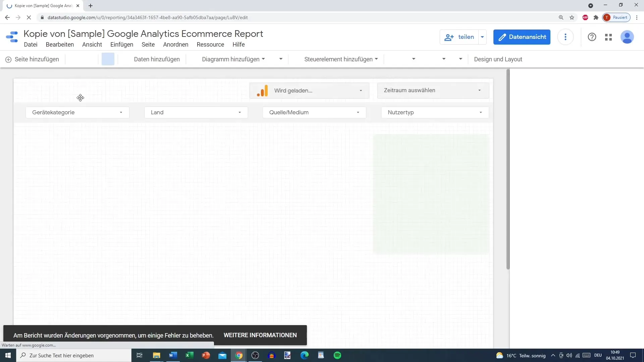Image resolution: width=644 pixels, height=362 pixels.
Task: Open a new browser tab
Action: tap(91, 6)
